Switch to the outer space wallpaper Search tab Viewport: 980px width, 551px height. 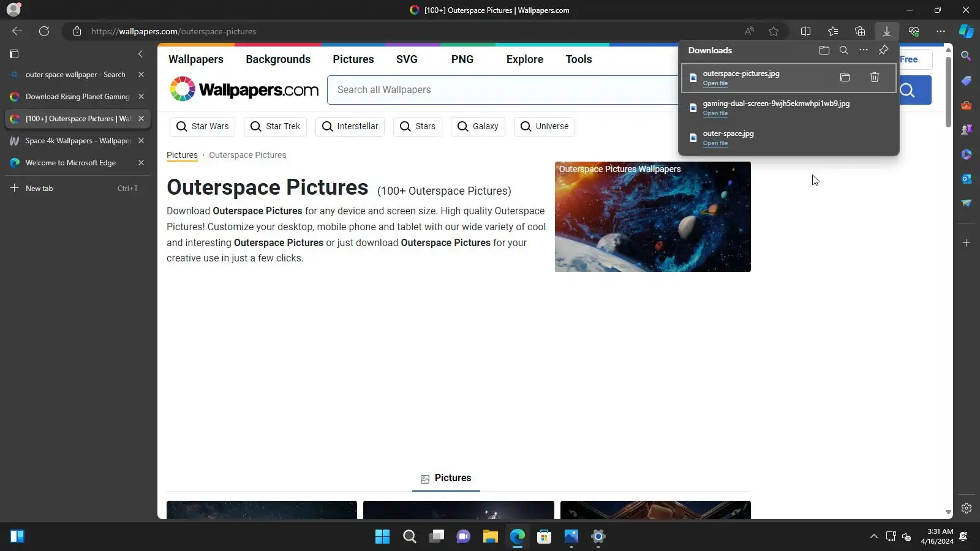click(x=75, y=75)
